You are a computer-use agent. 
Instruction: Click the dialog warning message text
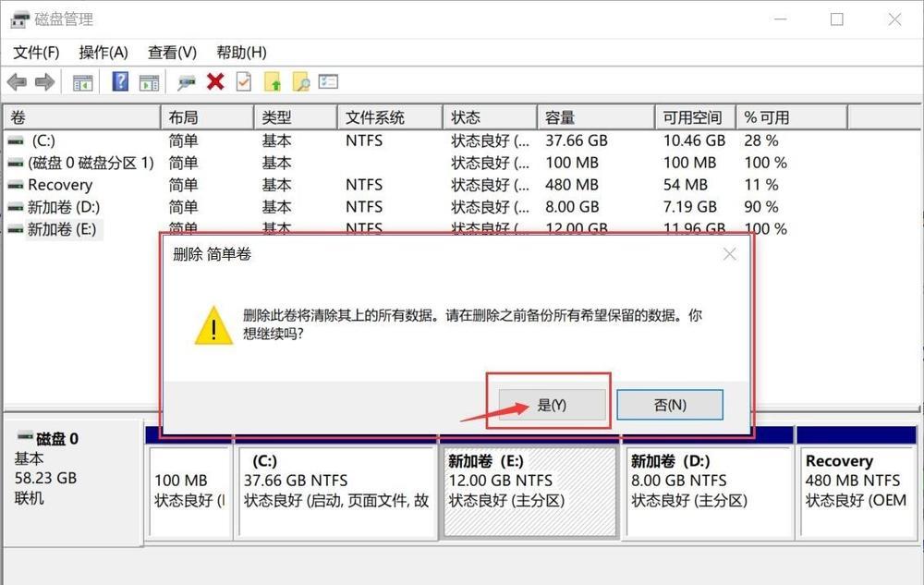[x=472, y=324]
